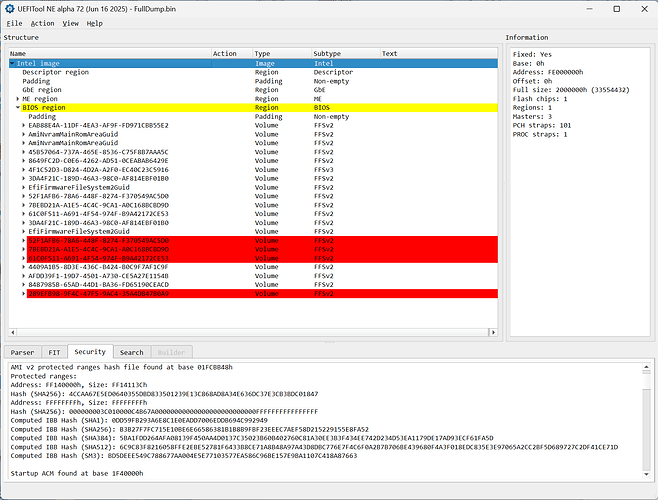The height and width of the screenshot is (500, 658).
Task: Select volume AFDD39F1-19D7-4501-A730-CE5A27E1154B
Action: point(253,276)
